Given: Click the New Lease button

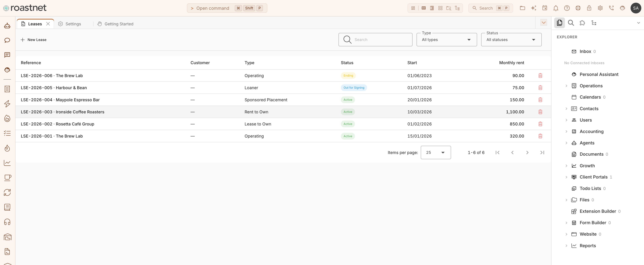Looking at the screenshot, I should point(33,40).
